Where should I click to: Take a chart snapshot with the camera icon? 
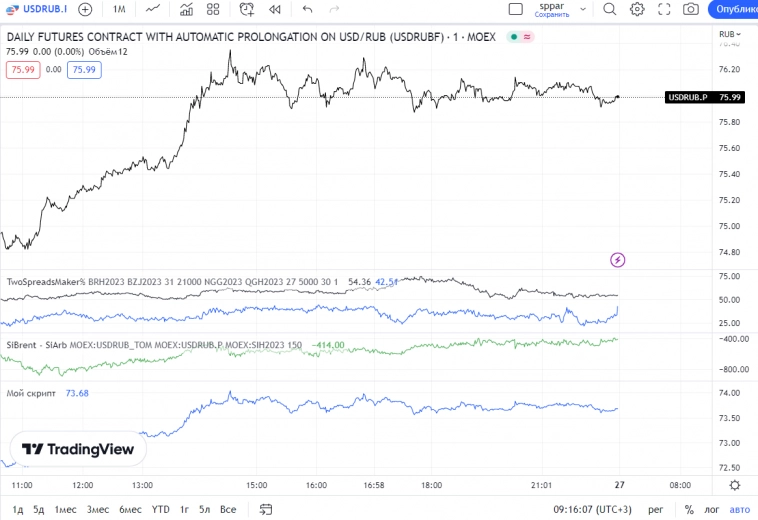pyautogui.click(x=690, y=9)
